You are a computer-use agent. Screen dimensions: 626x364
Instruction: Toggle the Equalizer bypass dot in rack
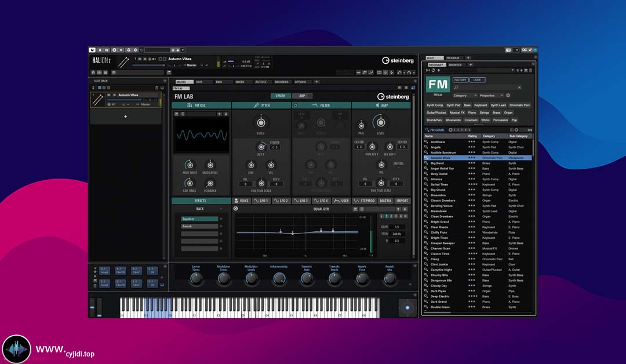[221, 219]
